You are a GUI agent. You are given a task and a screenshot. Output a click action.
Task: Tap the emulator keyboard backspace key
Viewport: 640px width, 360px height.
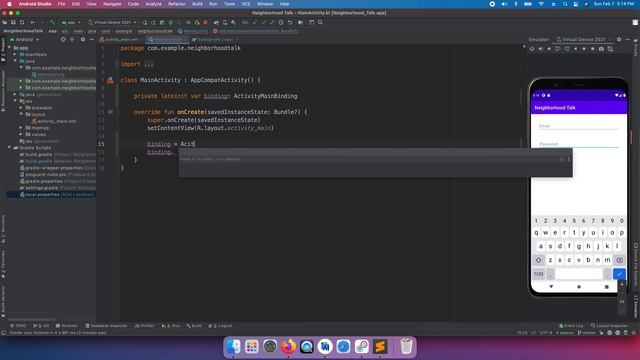(619, 260)
